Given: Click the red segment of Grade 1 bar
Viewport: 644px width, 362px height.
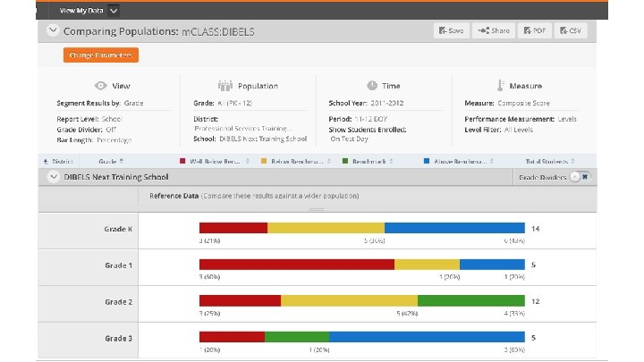Looking at the screenshot, I should pos(297,265).
